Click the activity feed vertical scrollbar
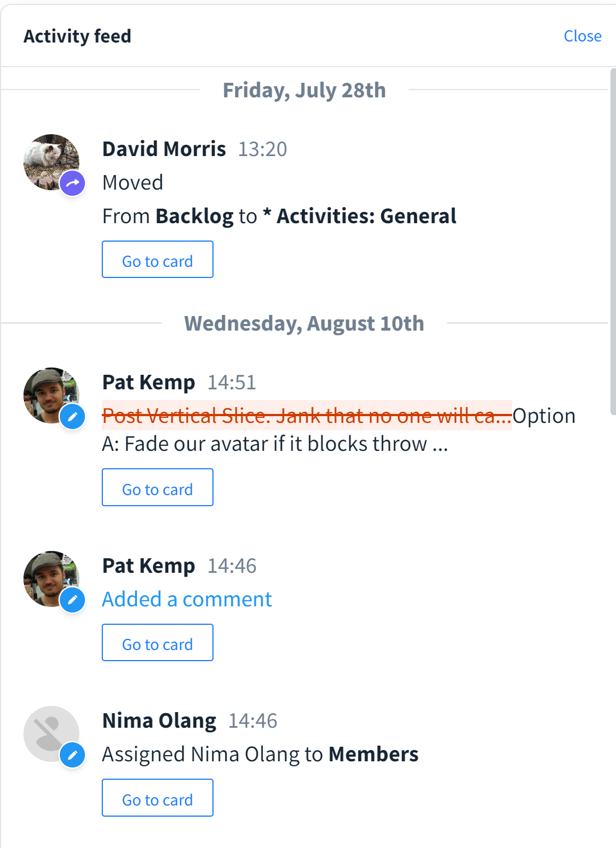The width and height of the screenshot is (616, 848). [613, 241]
